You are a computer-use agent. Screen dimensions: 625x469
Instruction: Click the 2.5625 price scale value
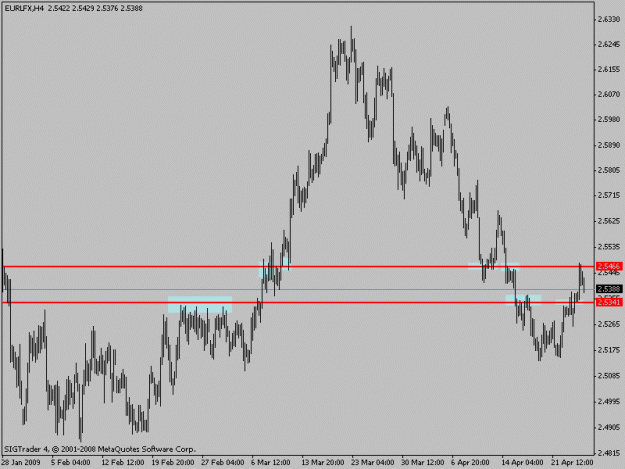609,221
